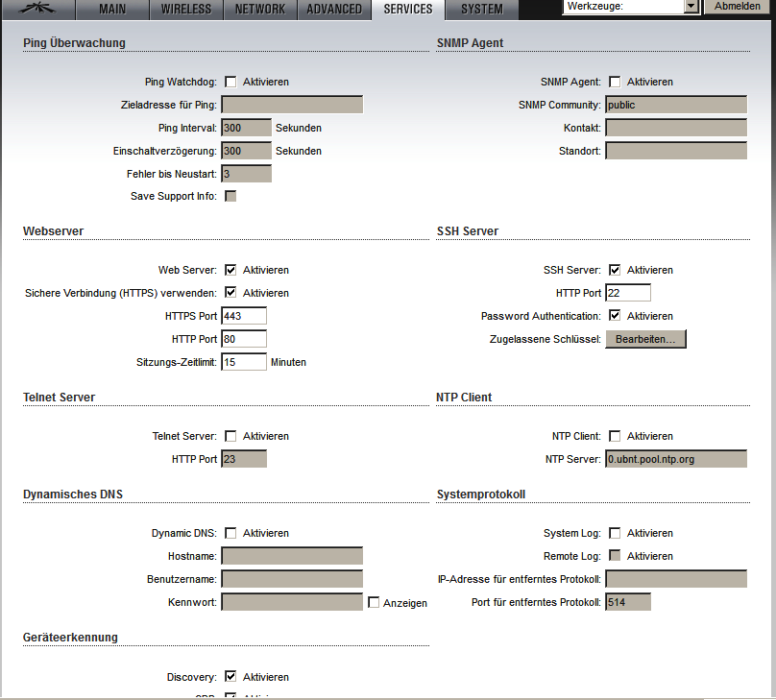
Task: Uncheck Sichere Verbindung (HTTPS) verwenden
Action: click(230, 293)
